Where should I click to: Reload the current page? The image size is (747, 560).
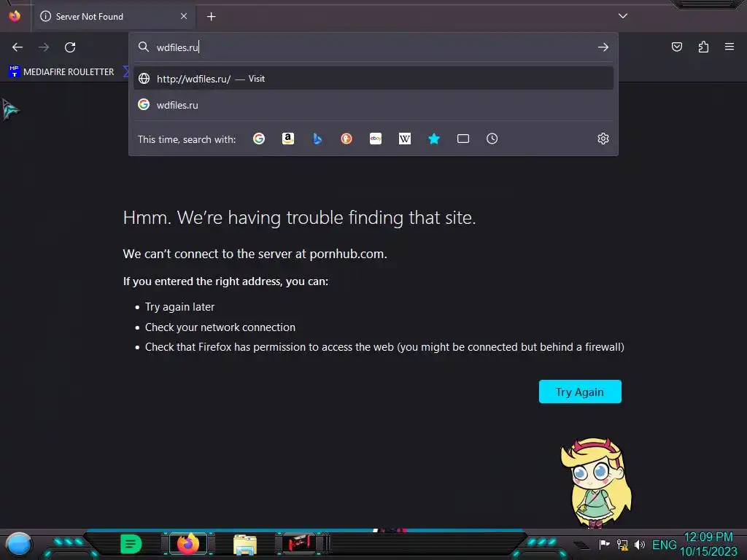pos(70,47)
